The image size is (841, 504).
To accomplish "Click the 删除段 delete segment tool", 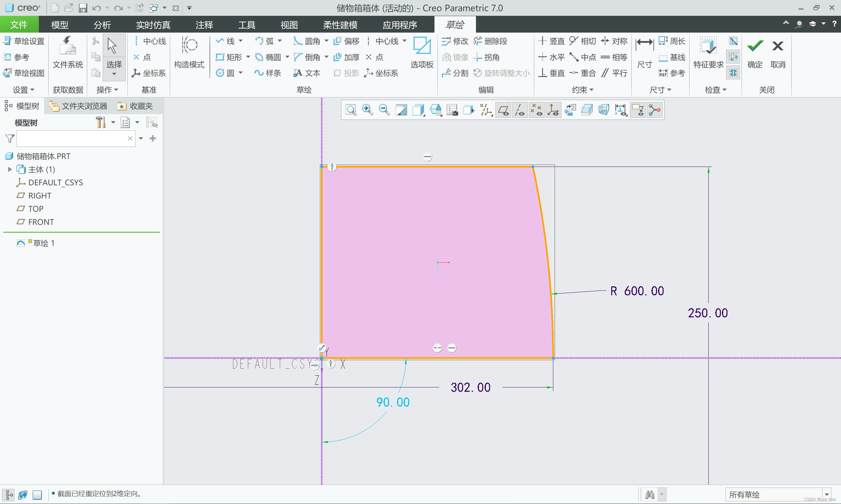I will [x=490, y=41].
